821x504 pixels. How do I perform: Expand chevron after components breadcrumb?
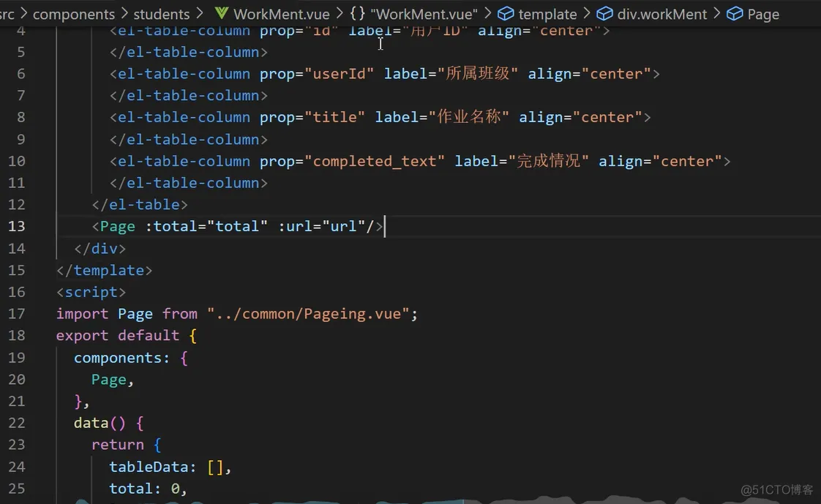[124, 13]
